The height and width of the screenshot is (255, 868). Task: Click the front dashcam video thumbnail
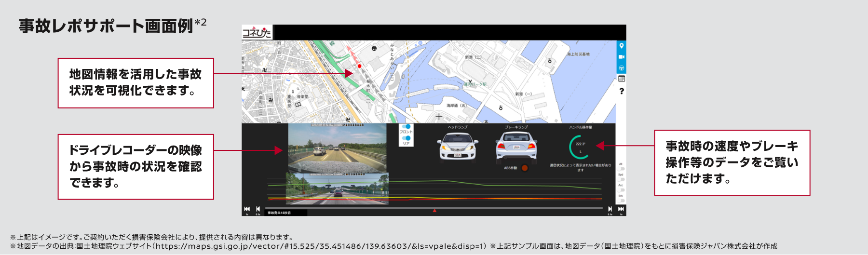[x=337, y=148]
